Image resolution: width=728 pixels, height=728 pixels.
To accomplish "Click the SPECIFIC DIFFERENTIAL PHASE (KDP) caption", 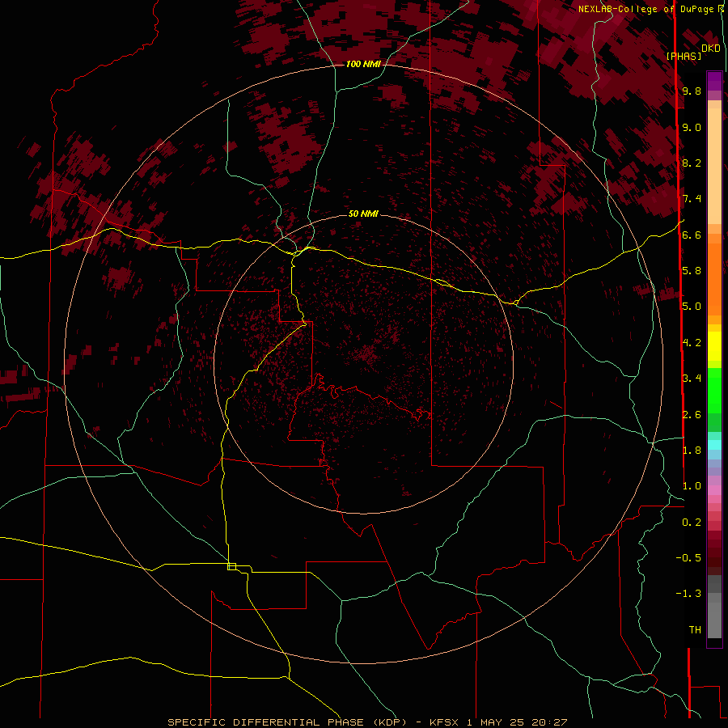I will (288, 722).
